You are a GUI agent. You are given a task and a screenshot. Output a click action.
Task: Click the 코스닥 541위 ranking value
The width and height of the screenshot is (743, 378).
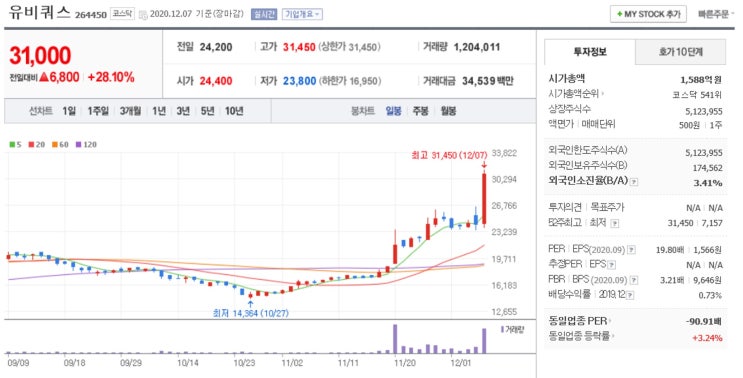(x=697, y=95)
